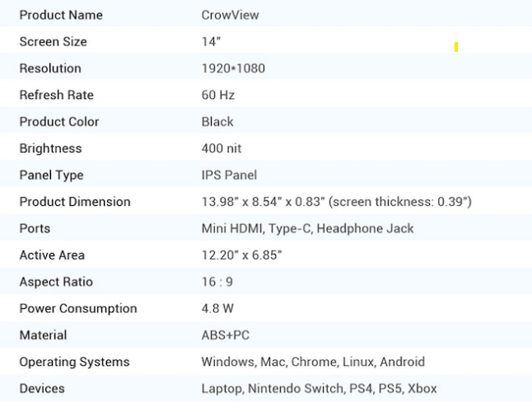Select the "Material" label
This screenshot has height=412, width=532.
pyautogui.click(x=43, y=335)
